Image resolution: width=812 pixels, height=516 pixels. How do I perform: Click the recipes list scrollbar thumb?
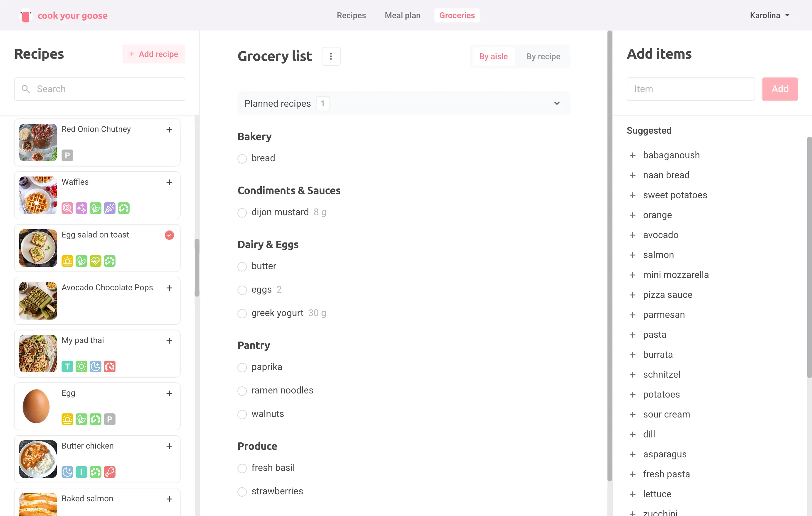pos(197,267)
